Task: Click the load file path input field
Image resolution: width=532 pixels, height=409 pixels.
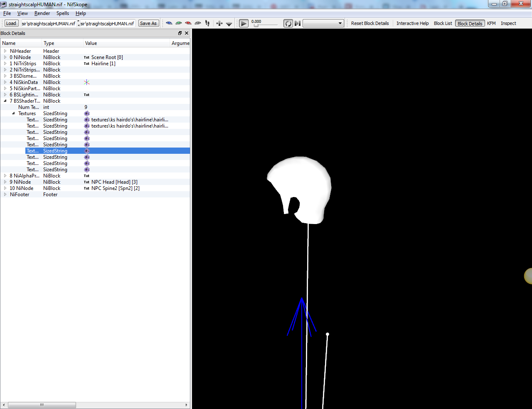Action: [x=49, y=23]
